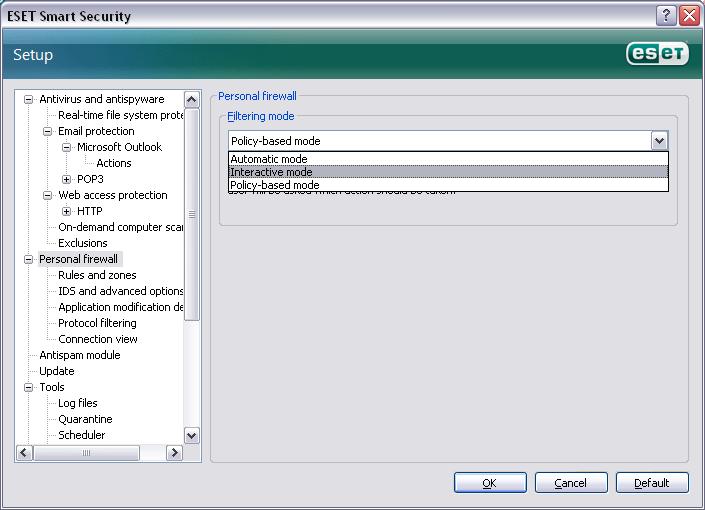Select Web access protection item
Viewport: 705px width, 510px height.
(113, 195)
